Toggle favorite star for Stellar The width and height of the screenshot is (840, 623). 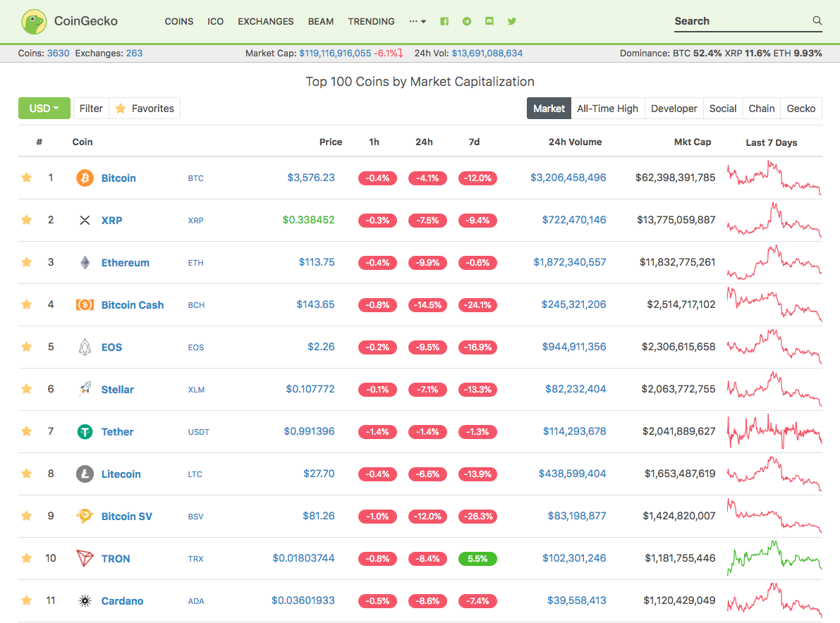(26, 388)
